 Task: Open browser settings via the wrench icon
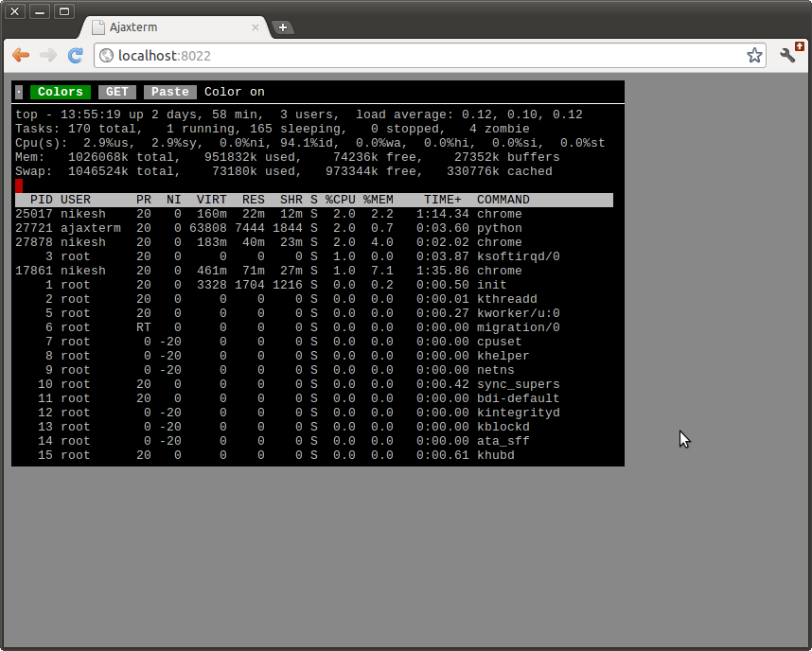788,56
